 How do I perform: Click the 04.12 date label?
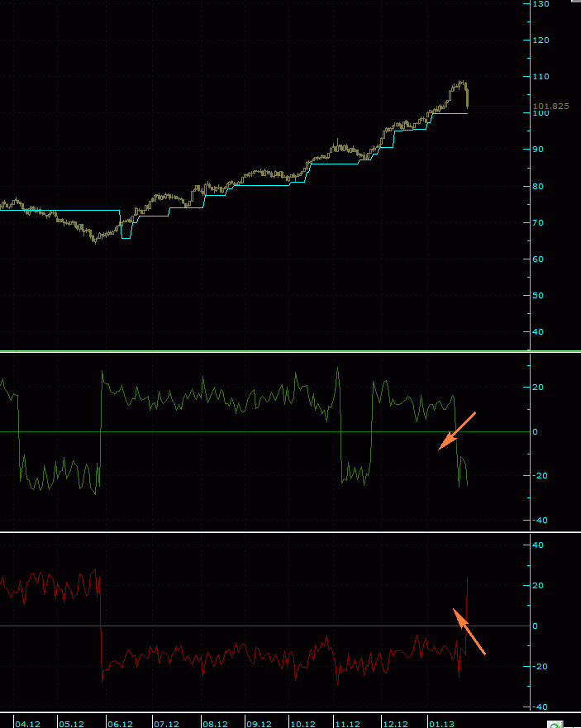tap(28, 724)
